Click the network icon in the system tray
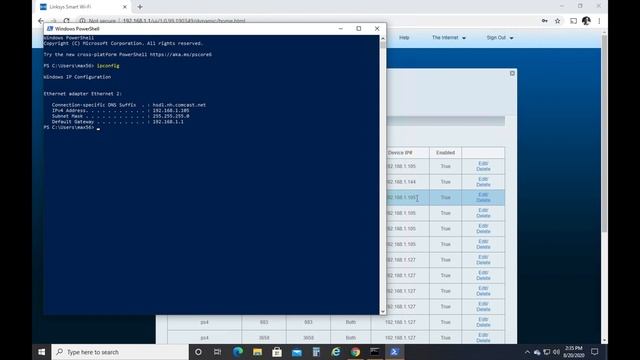 tap(547, 352)
